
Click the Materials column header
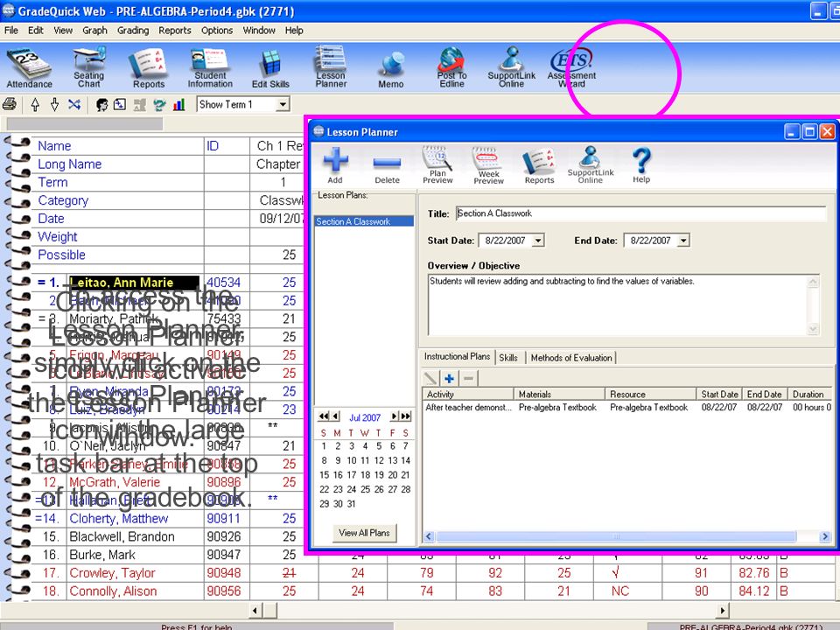coord(559,395)
